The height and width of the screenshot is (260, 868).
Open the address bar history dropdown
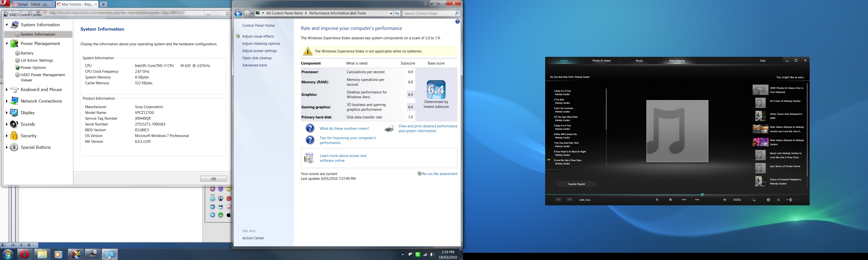point(391,13)
